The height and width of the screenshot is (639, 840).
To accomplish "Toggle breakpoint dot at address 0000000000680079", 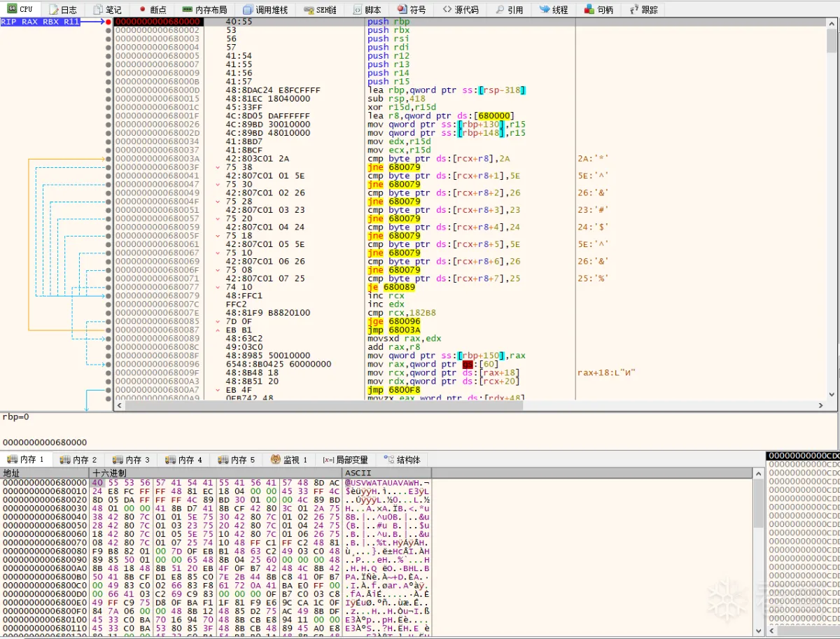I will [108, 295].
